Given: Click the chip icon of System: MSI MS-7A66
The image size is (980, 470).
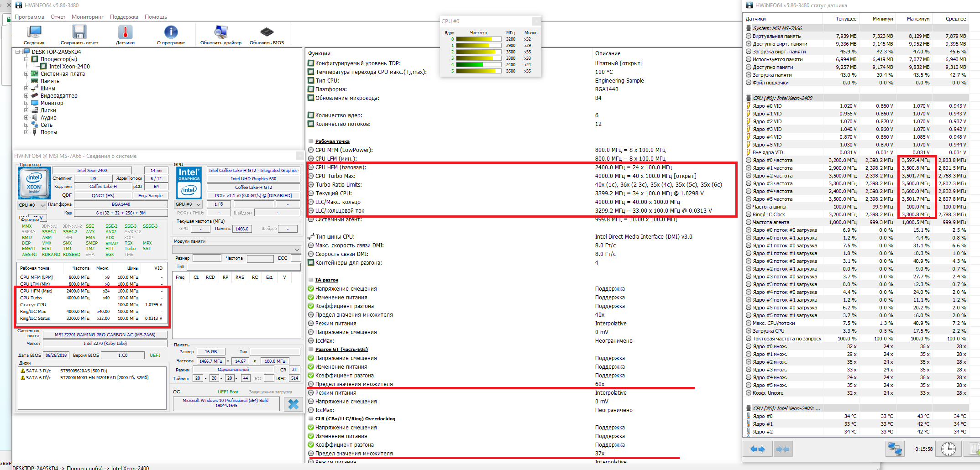Looking at the screenshot, I should coord(749,28).
